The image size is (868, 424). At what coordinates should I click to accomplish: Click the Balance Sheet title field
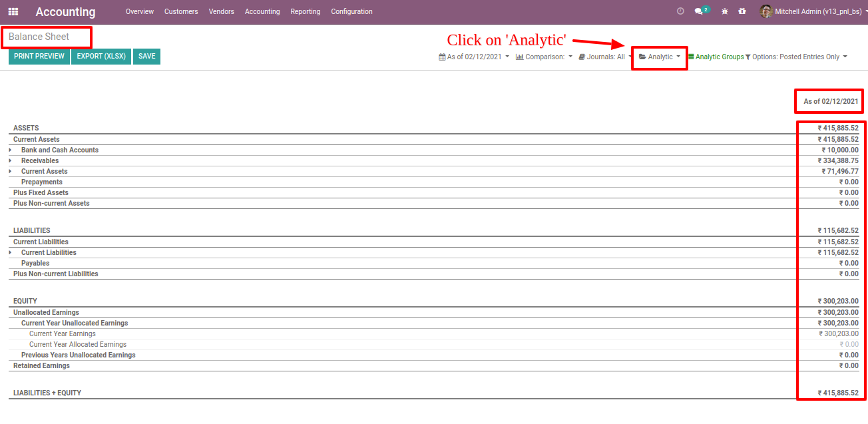tap(47, 37)
